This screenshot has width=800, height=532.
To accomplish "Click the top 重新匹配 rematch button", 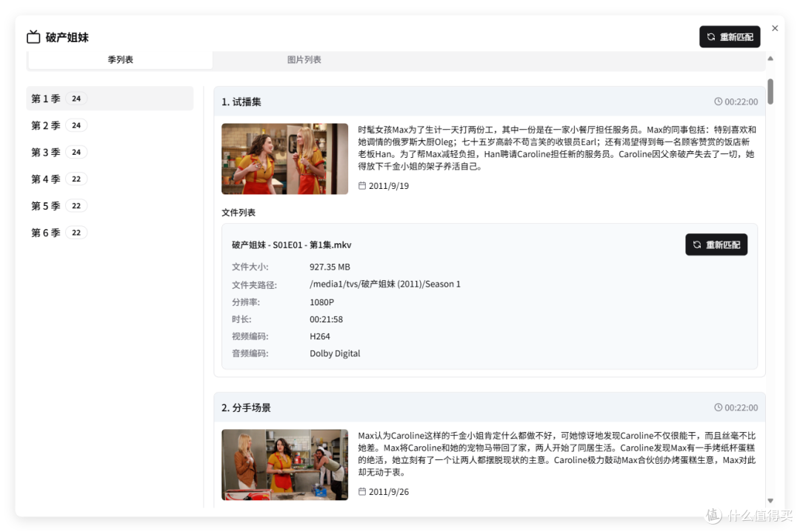I will (x=730, y=37).
